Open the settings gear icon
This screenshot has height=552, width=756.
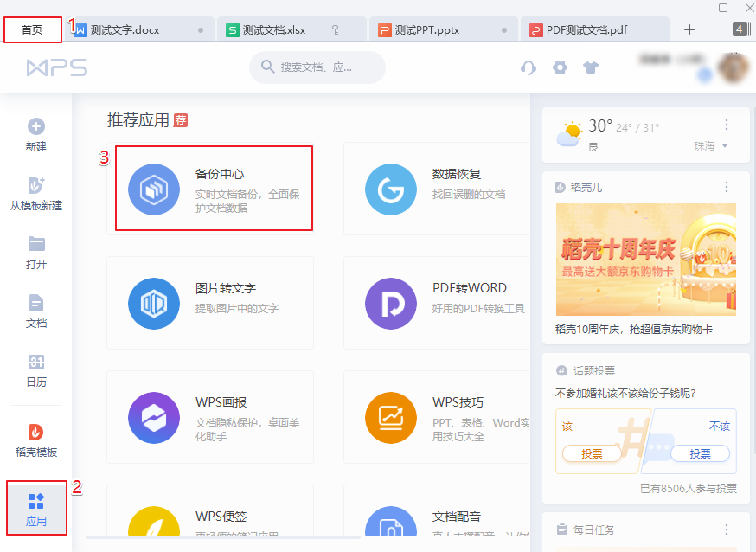coord(560,67)
